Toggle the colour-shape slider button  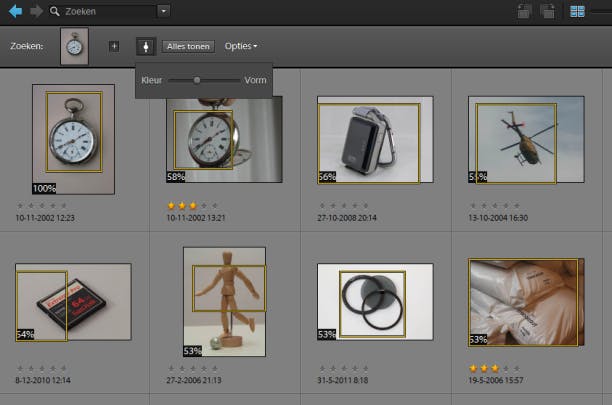pyautogui.click(x=146, y=46)
